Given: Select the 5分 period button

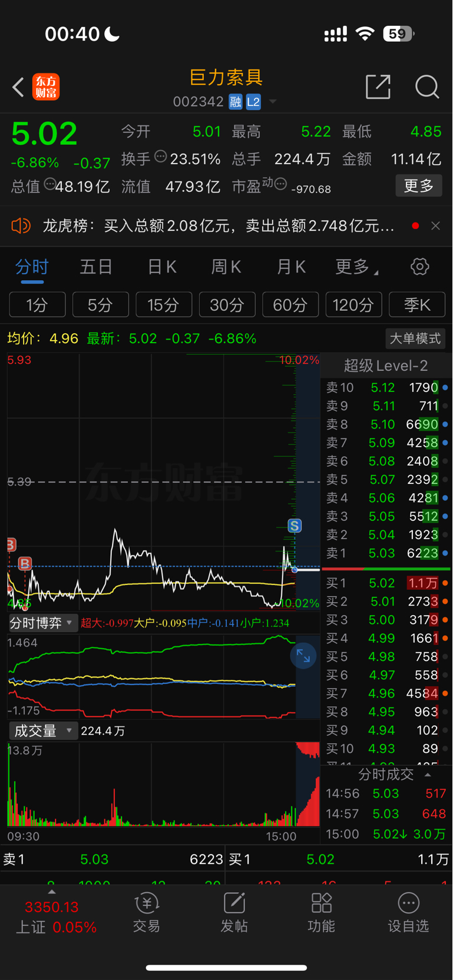Looking at the screenshot, I should point(100,304).
